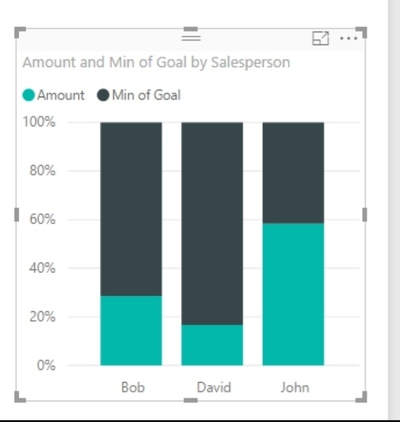Click the Bob axis label
Viewport: 400px width, 422px height.
coord(133,387)
